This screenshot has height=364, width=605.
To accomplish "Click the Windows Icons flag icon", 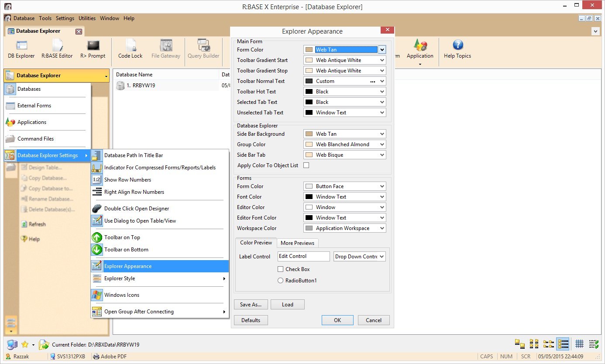I will (x=97, y=295).
